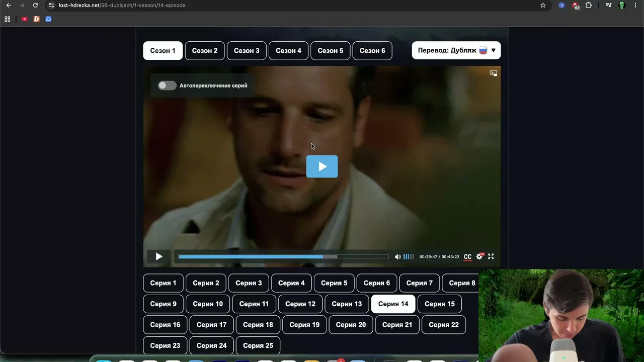Select episode Серия 9

pyautogui.click(x=163, y=304)
